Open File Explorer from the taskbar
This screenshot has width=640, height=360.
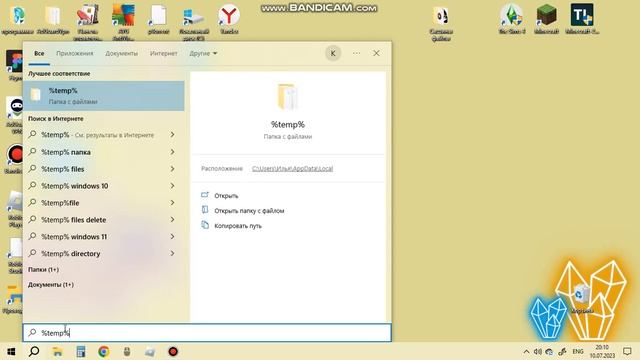coord(58,351)
